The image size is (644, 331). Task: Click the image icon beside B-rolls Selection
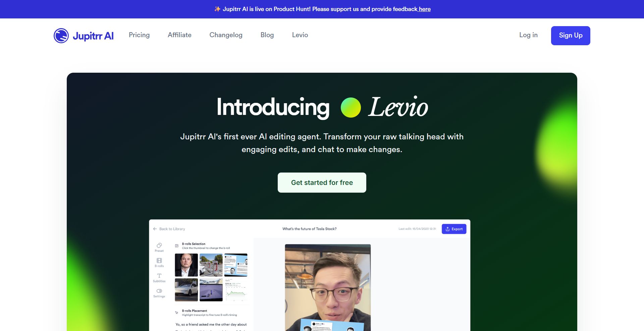coord(177,246)
